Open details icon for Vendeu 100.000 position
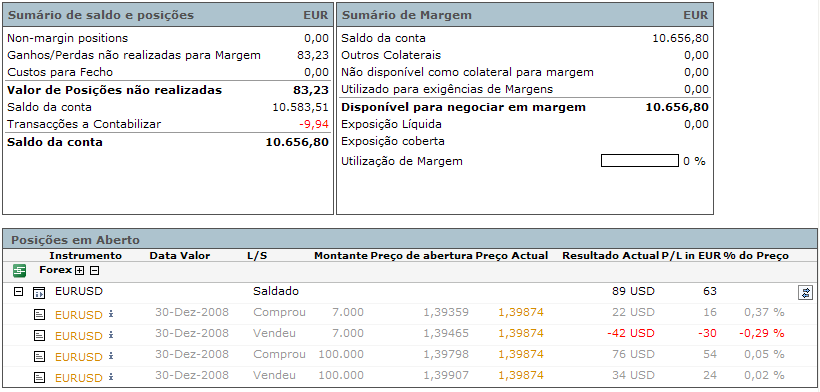The image size is (820, 392). click(40, 377)
